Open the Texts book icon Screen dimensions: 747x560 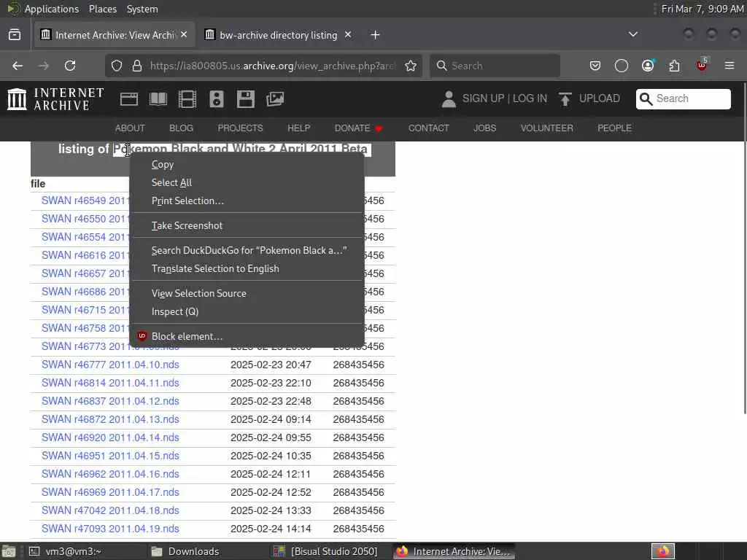pyautogui.click(x=158, y=99)
